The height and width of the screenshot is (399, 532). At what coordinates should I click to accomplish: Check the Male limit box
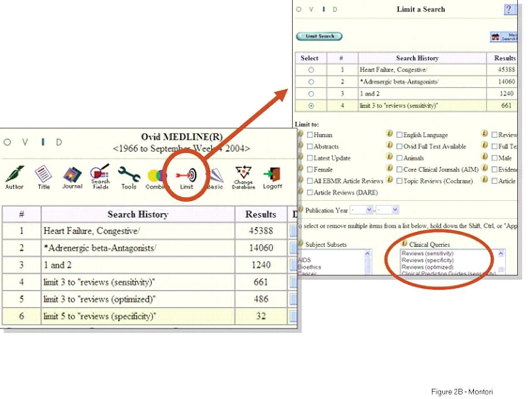click(x=494, y=158)
